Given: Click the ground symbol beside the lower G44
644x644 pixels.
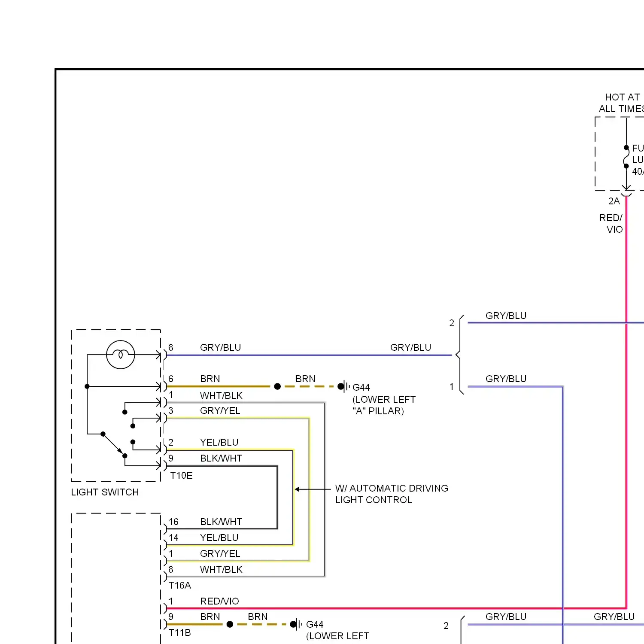Looking at the screenshot, I should click(x=298, y=624).
